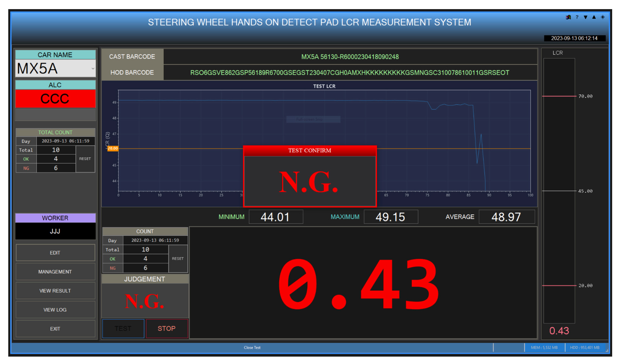Click the downward triangle icon in header
This screenshot has height=364, width=619.
coord(585,17)
